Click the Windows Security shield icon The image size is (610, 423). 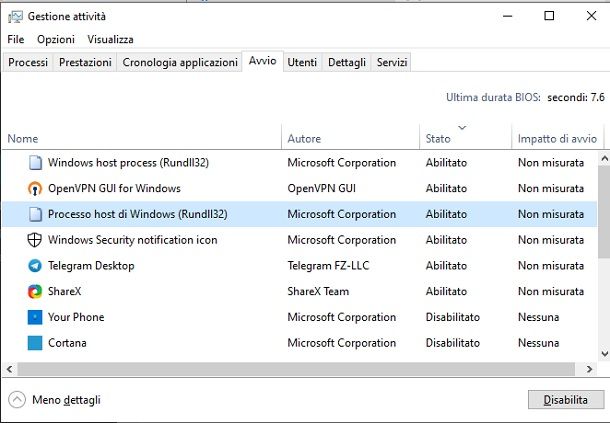click(35, 240)
